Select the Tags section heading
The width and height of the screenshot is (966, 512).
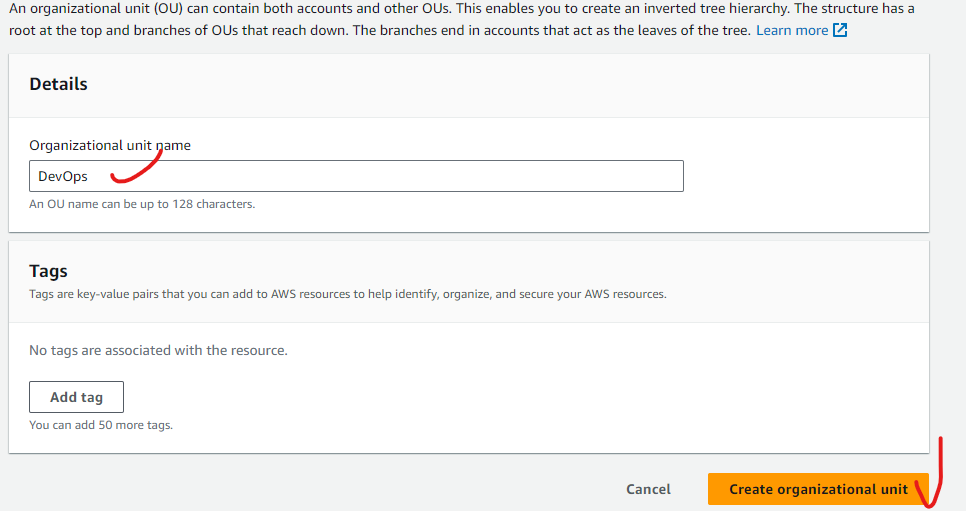coord(48,271)
